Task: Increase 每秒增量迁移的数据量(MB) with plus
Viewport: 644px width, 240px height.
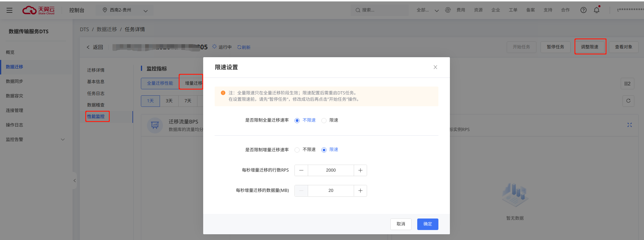Action: coord(360,191)
